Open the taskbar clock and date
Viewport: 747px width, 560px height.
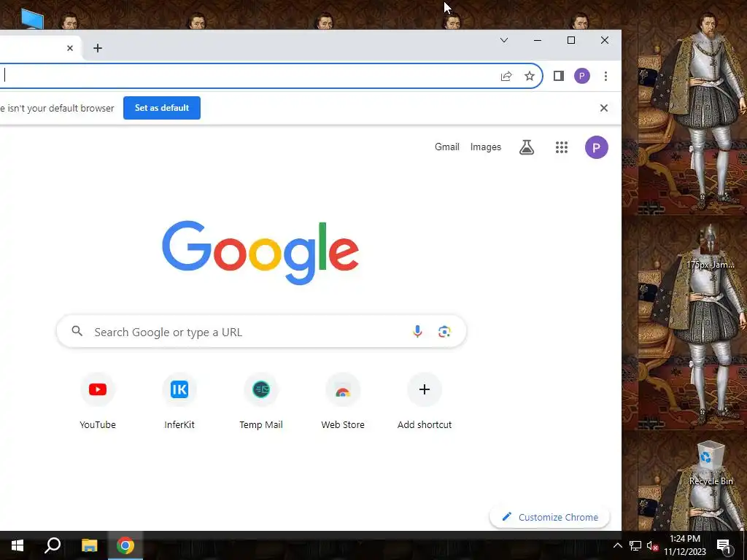[685, 545]
